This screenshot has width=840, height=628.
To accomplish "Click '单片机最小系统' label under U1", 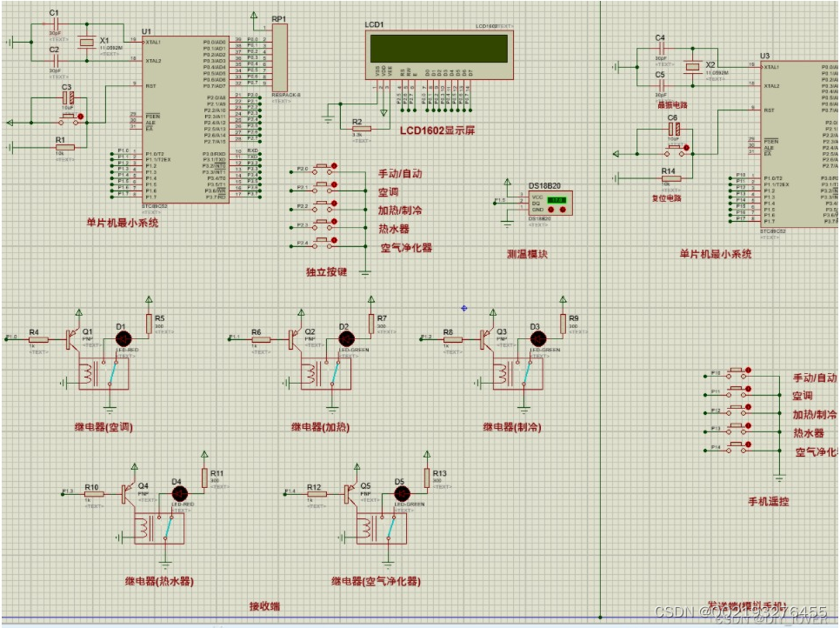I will coord(122,223).
